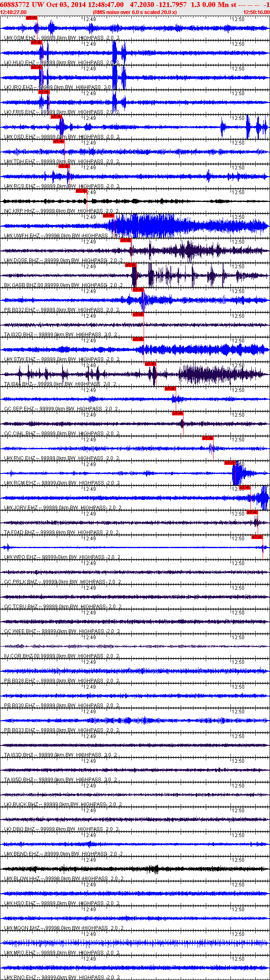
Task: Select the pick marker on UW.WPO.EHZ trace
Action: tap(257, 537)
